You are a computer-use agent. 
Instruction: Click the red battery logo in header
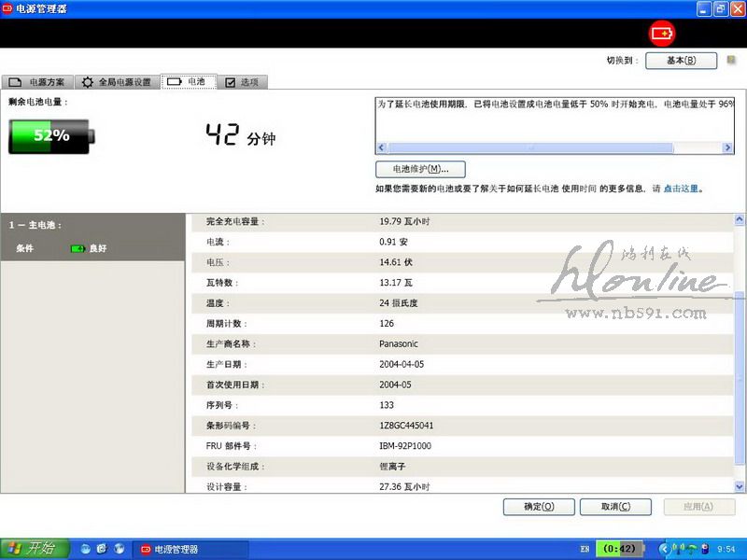tap(661, 33)
